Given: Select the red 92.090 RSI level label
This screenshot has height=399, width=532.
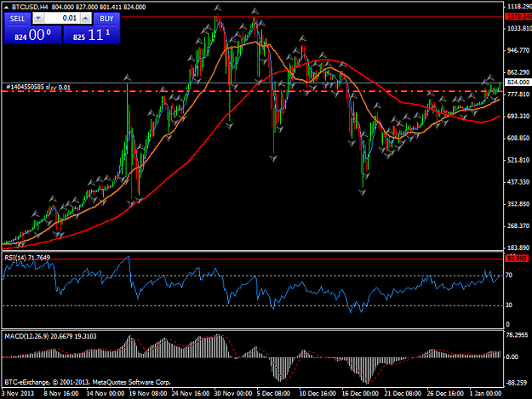Looking at the screenshot, I should (x=517, y=259).
